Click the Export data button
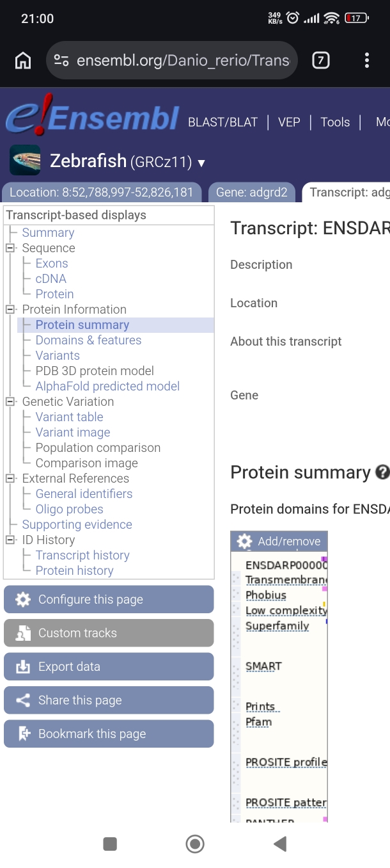390x868 pixels. pos(109,666)
